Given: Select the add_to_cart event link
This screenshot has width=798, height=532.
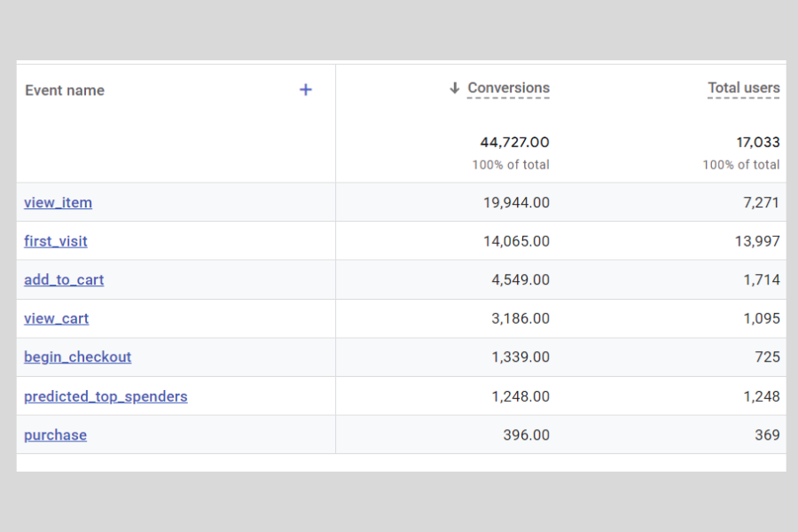Looking at the screenshot, I should (64, 279).
